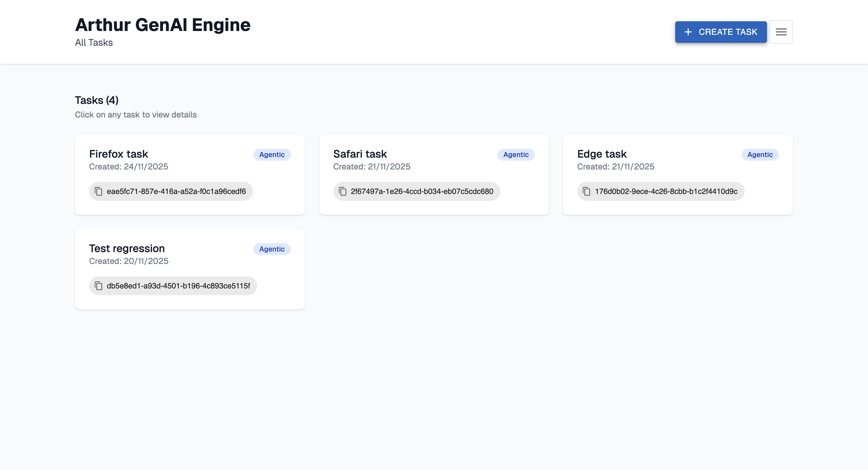Viewport: 868px width, 470px height.
Task: Open the Safari task card
Action: [434, 174]
